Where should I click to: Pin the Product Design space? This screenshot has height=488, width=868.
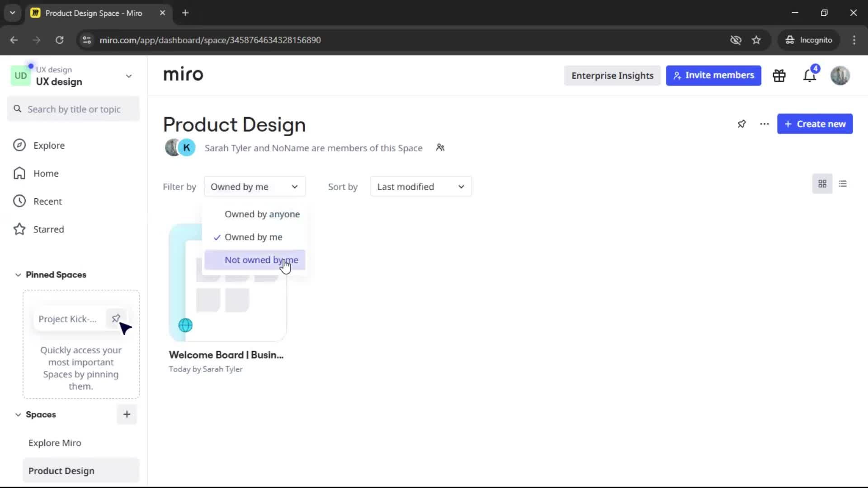[x=741, y=124]
